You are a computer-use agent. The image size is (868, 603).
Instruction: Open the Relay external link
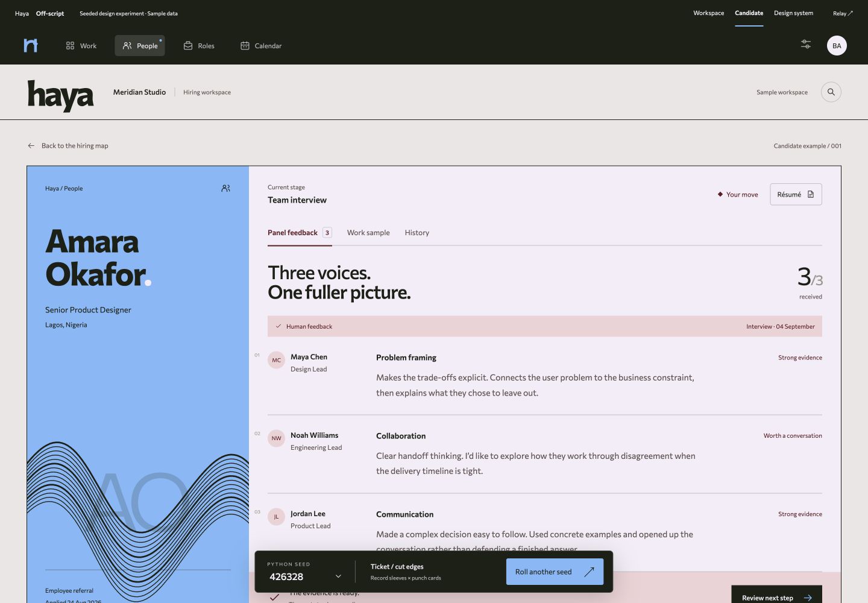coord(843,13)
